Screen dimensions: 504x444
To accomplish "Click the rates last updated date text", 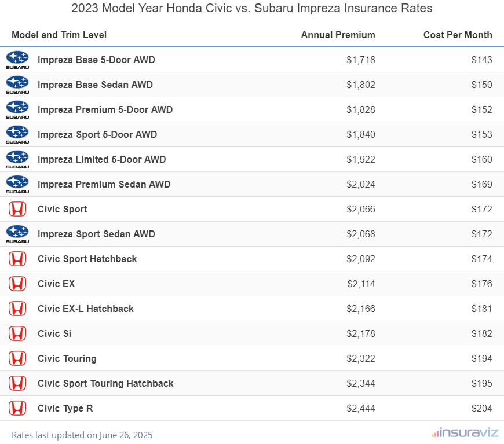I will pyautogui.click(x=82, y=435).
